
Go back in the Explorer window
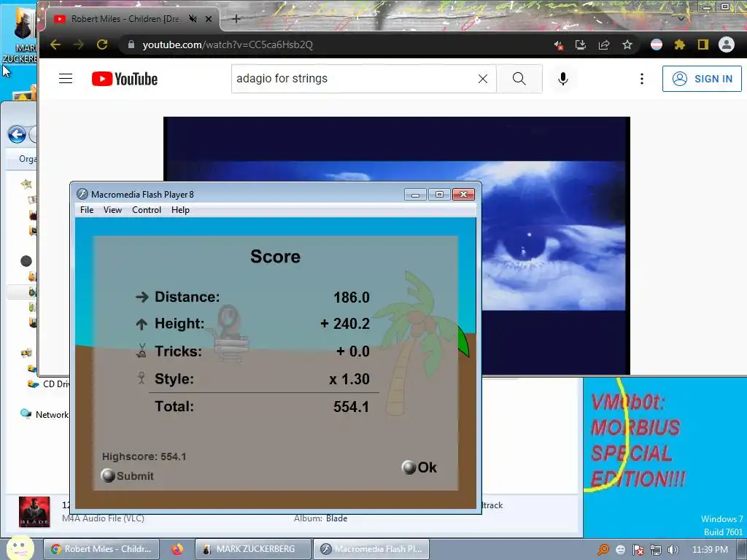point(18,135)
